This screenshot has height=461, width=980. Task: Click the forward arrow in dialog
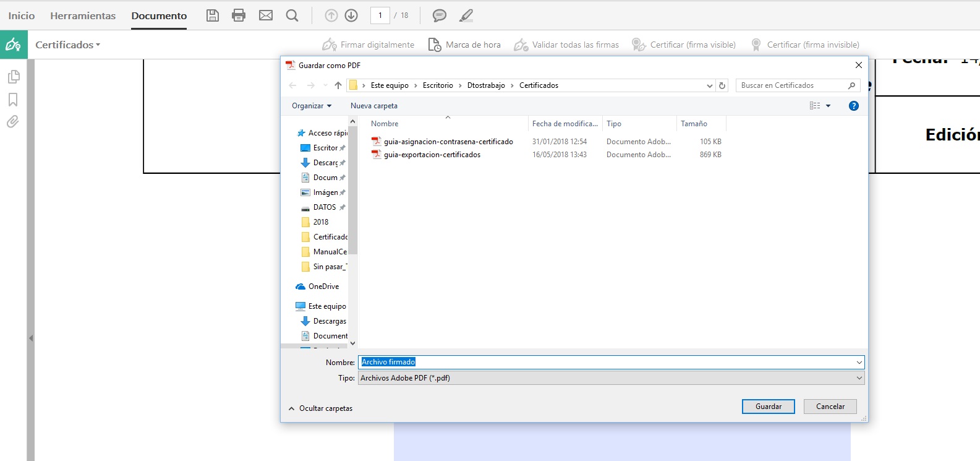(311, 85)
